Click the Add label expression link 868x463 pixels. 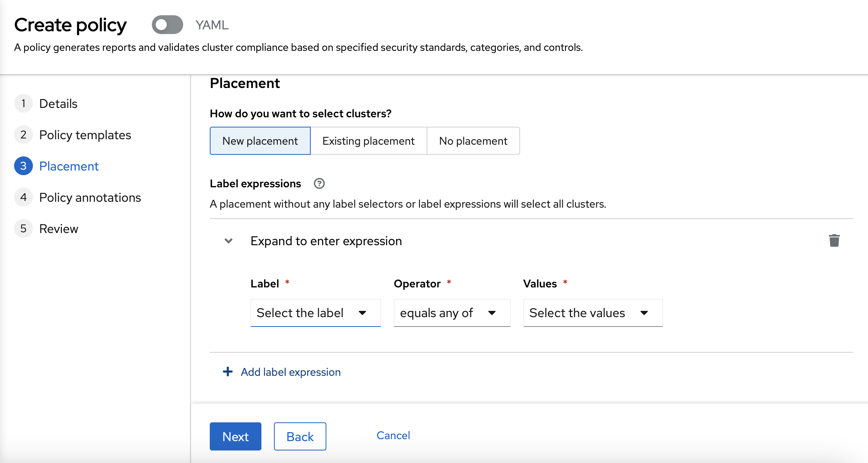coord(290,372)
